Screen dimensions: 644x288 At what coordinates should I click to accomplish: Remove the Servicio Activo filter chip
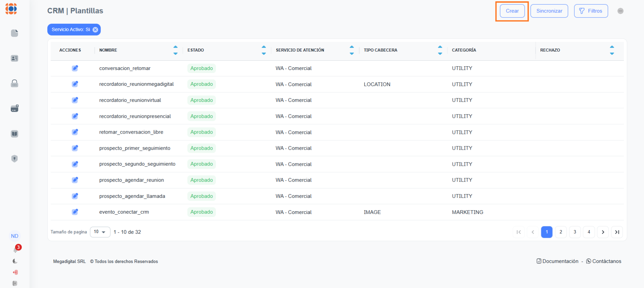tap(95, 30)
